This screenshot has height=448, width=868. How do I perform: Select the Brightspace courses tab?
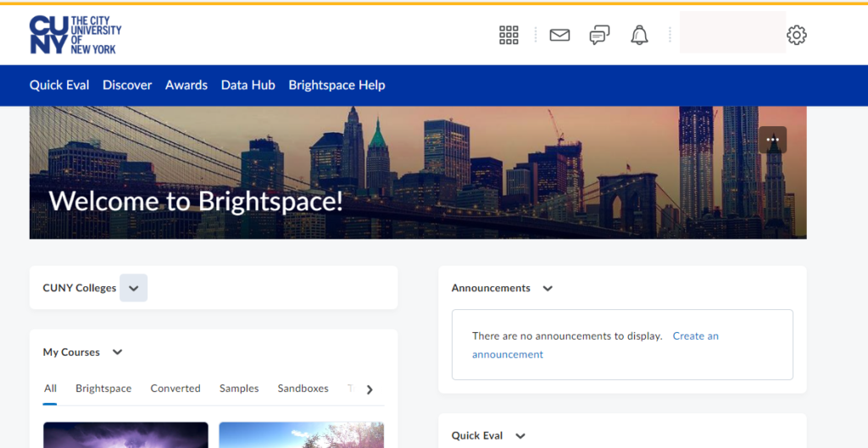103,389
